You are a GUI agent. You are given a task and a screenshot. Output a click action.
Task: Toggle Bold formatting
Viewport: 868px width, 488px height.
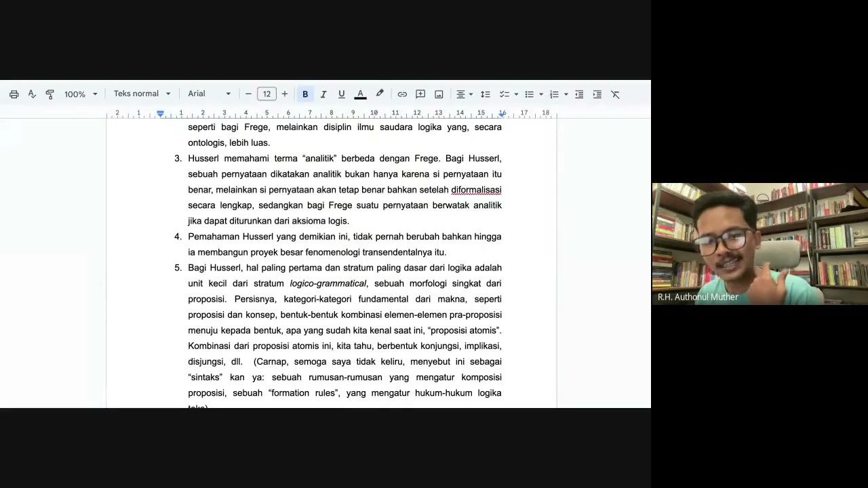pyautogui.click(x=305, y=94)
